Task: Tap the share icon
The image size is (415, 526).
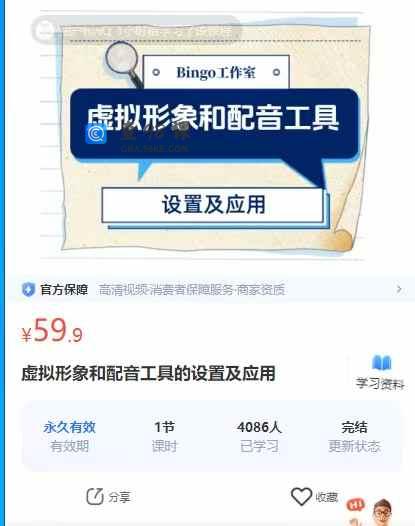Action: click(x=95, y=496)
